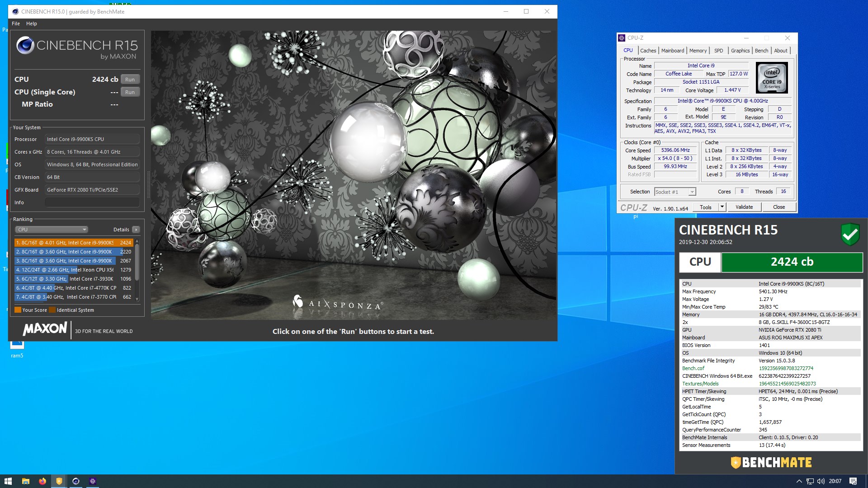The width and height of the screenshot is (868, 488).
Task: Click the 2424 cb score bar in BenchMate
Action: tap(792, 262)
